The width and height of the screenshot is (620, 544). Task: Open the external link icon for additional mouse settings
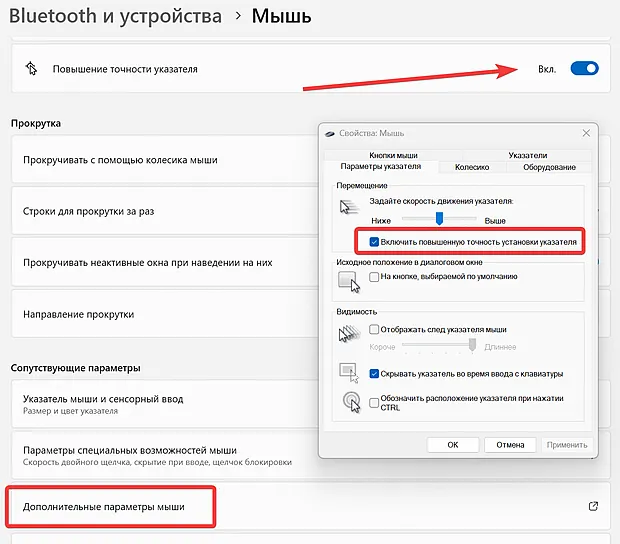click(593, 506)
